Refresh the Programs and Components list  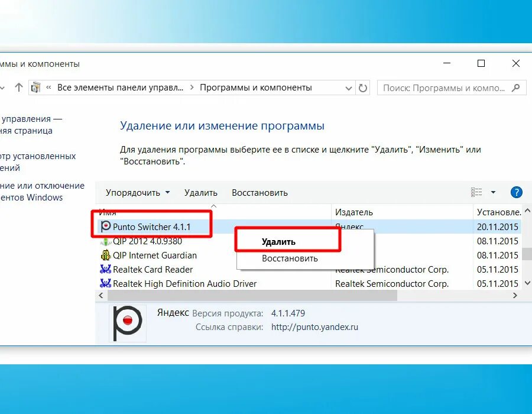pyautogui.click(x=363, y=88)
